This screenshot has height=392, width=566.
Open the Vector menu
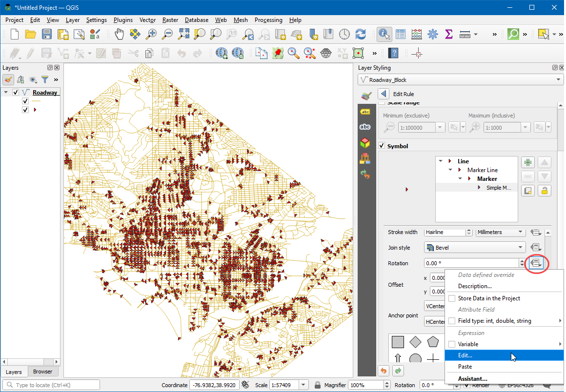click(147, 20)
